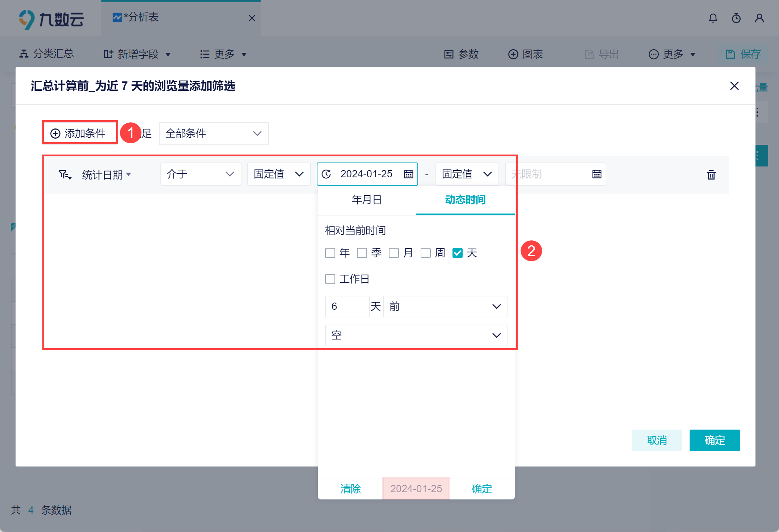Click the notification bell icon
779x532 pixels.
coord(713,18)
